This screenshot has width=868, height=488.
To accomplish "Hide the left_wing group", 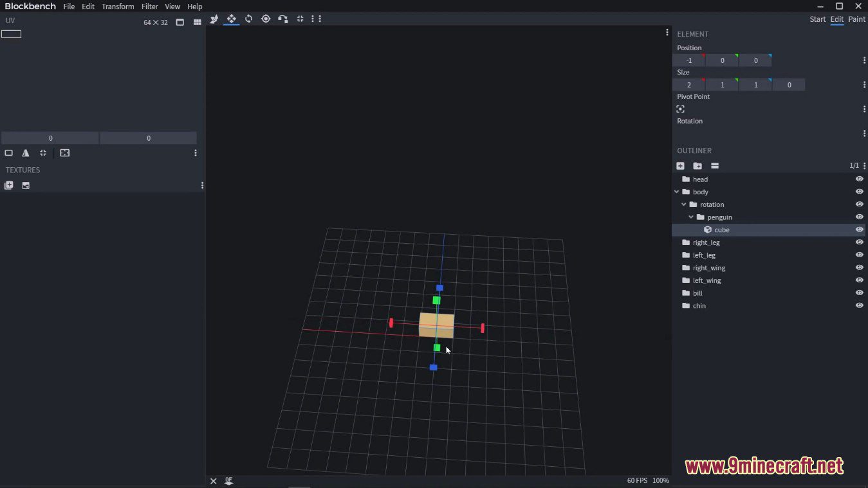I will [x=859, y=280].
